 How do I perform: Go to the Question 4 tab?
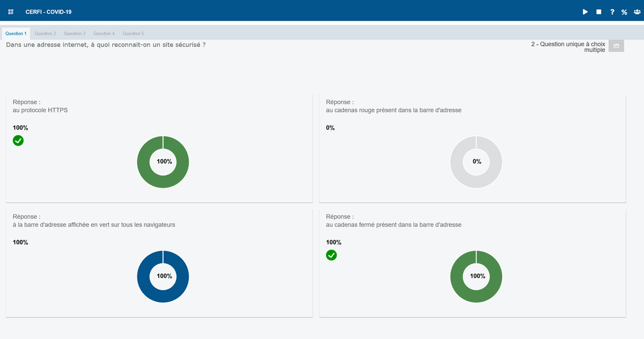pyautogui.click(x=104, y=33)
